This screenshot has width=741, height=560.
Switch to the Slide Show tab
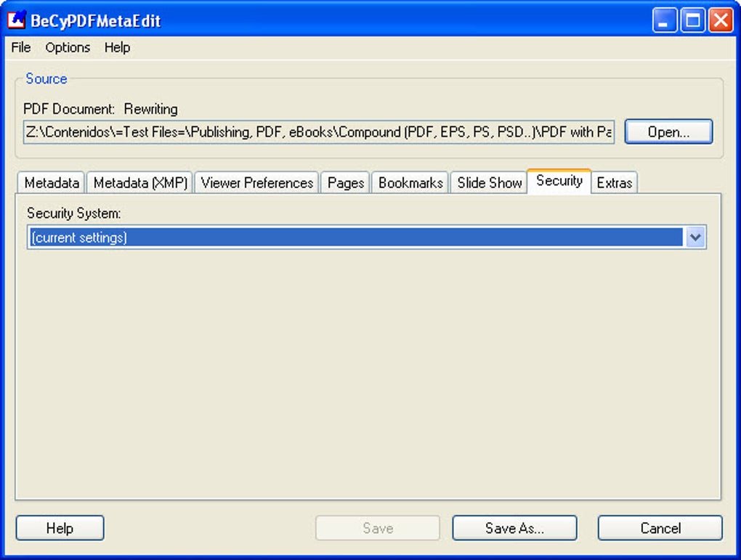coord(489,182)
